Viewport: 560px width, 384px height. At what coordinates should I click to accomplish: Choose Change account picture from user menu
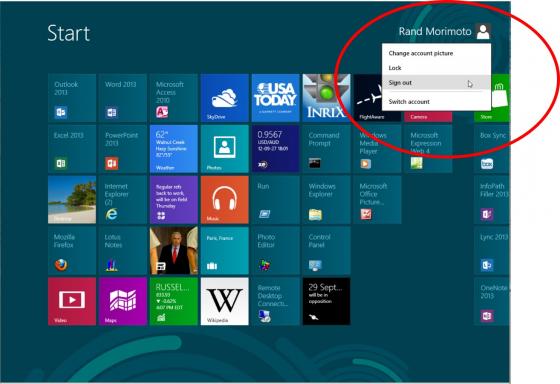point(436,53)
